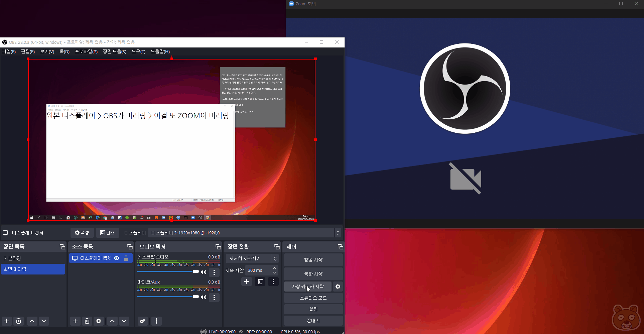Click the REC status indicator
The image size is (644, 334).
click(x=256, y=332)
